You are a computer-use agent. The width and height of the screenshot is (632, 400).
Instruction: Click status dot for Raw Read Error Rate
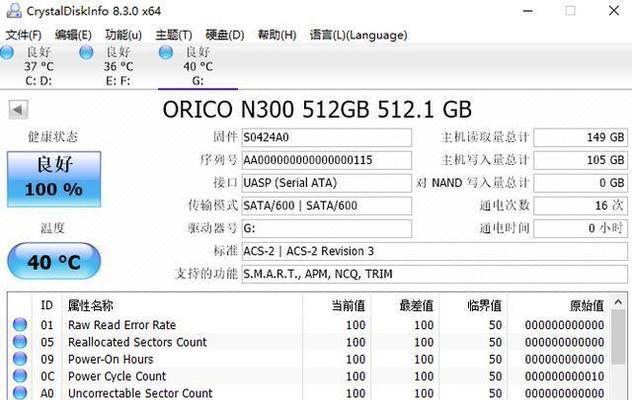[20, 325]
